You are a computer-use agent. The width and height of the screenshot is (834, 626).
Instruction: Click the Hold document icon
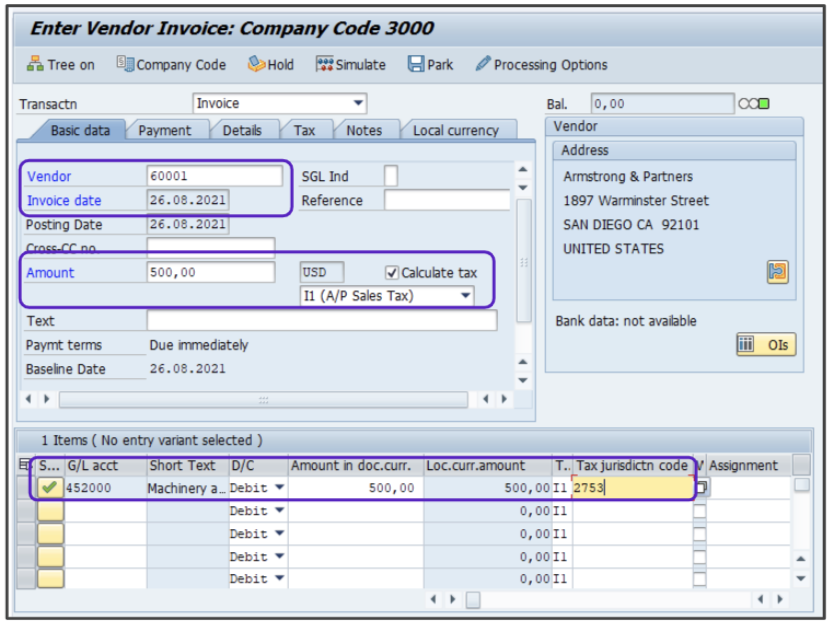[256, 64]
